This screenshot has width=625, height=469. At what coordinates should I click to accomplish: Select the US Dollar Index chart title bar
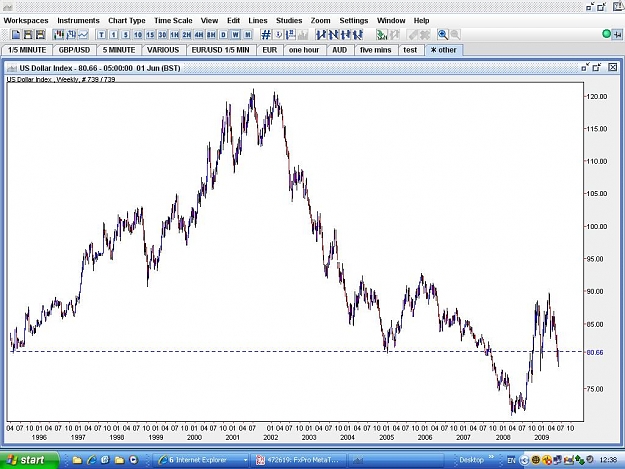tap(312, 68)
